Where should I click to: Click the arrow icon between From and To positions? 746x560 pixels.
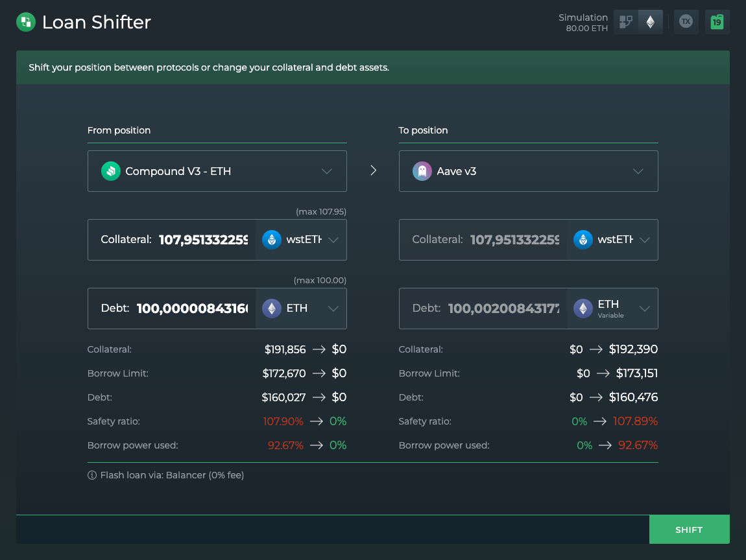pos(374,170)
